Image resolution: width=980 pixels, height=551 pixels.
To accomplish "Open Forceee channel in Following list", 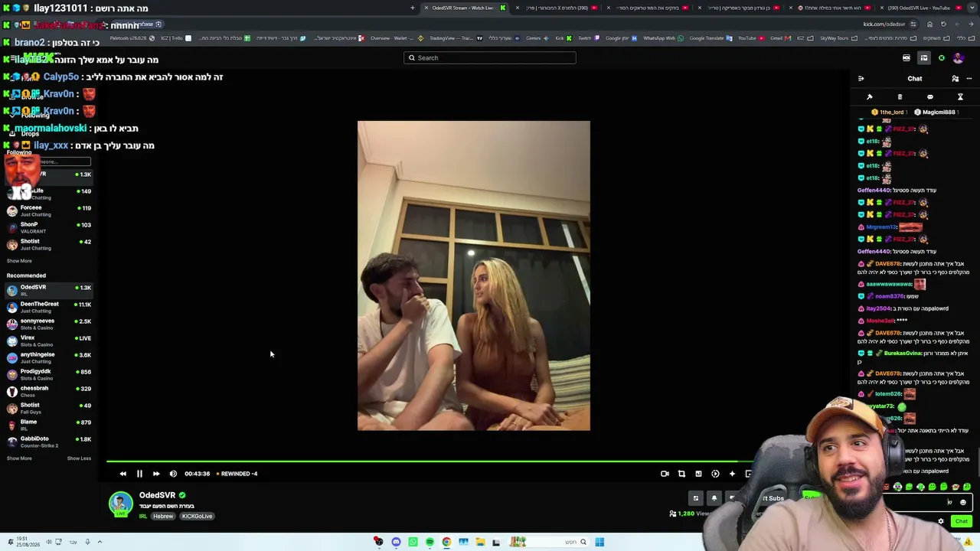I will (49, 210).
